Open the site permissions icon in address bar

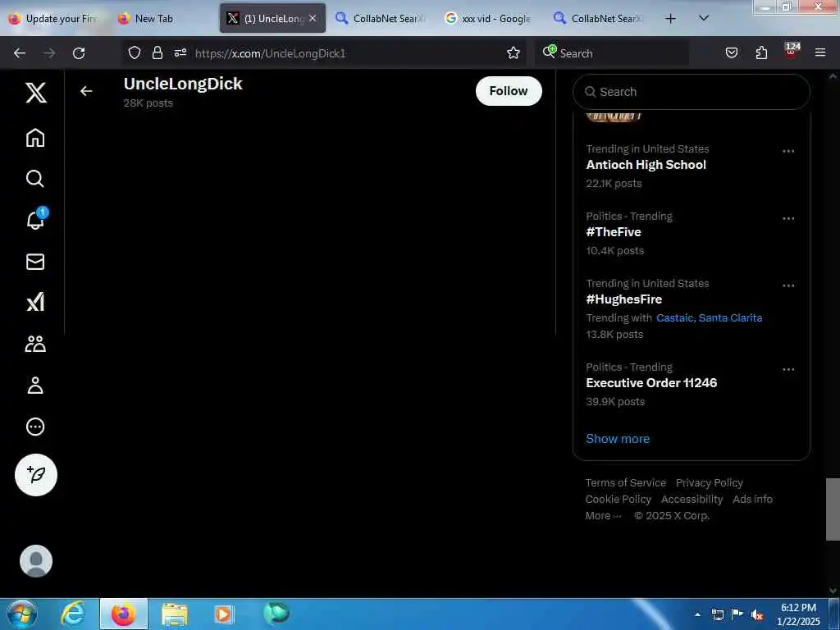(180, 52)
